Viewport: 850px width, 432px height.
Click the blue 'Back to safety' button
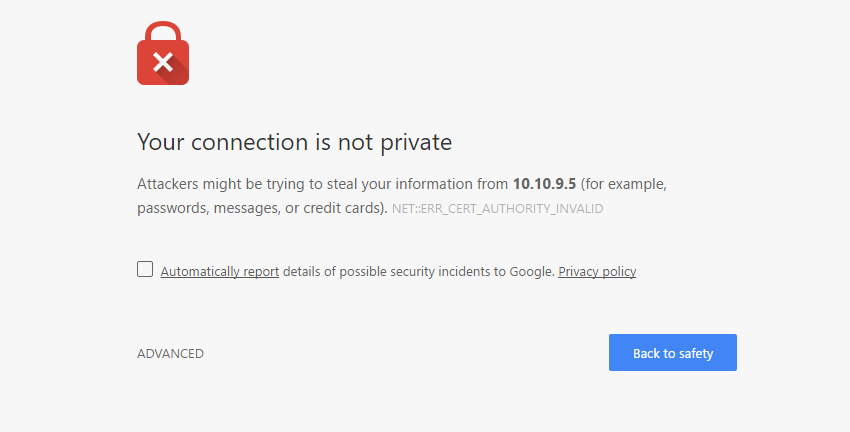pos(672,352)
